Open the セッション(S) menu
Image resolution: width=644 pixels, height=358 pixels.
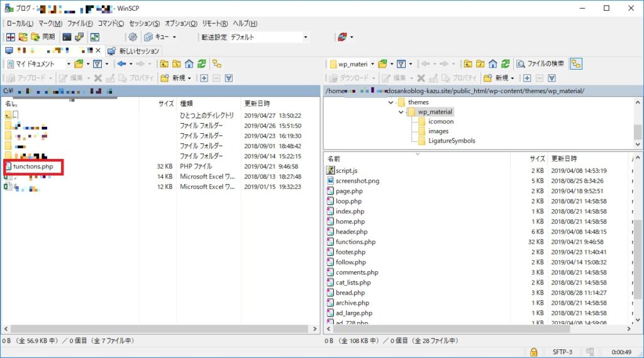click(x=144, y=23)
